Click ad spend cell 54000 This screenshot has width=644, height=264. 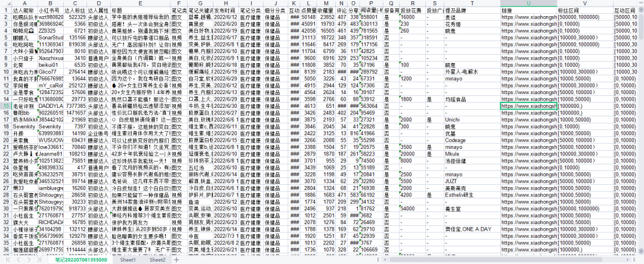pos(413,209)
